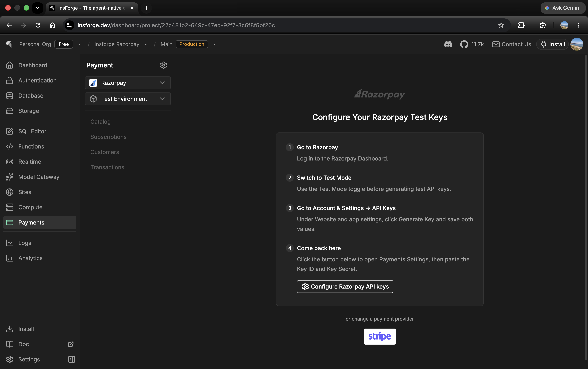Expand the Insforge Razorpay project dropdown
This screenshot has height=369, width=588.
pyautogui.click(x=146, y=44)
